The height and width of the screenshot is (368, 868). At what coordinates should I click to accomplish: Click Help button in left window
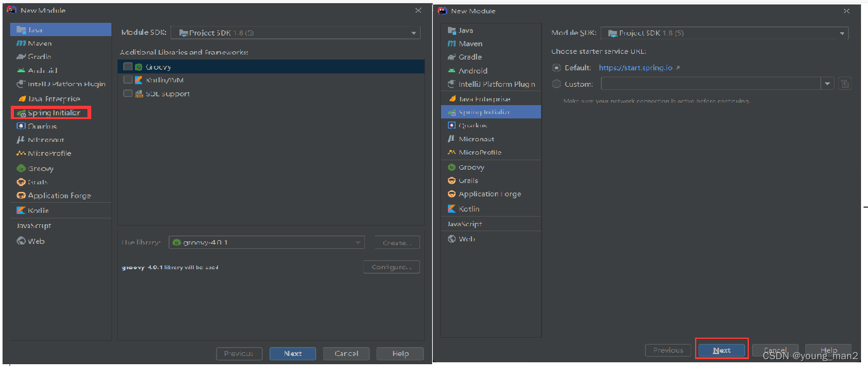[x=400, y=353]
